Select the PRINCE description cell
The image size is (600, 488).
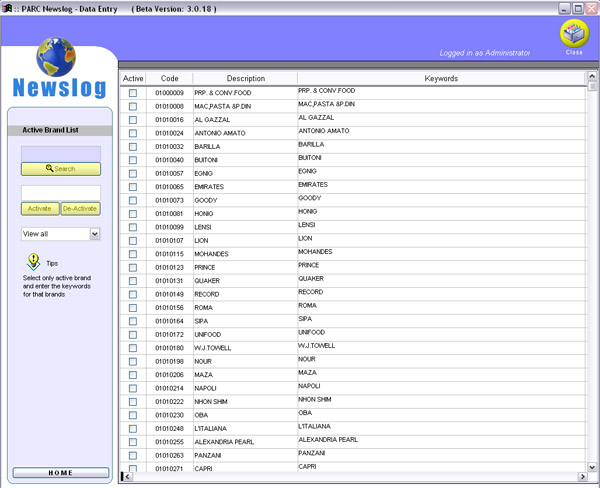point(245,268)
